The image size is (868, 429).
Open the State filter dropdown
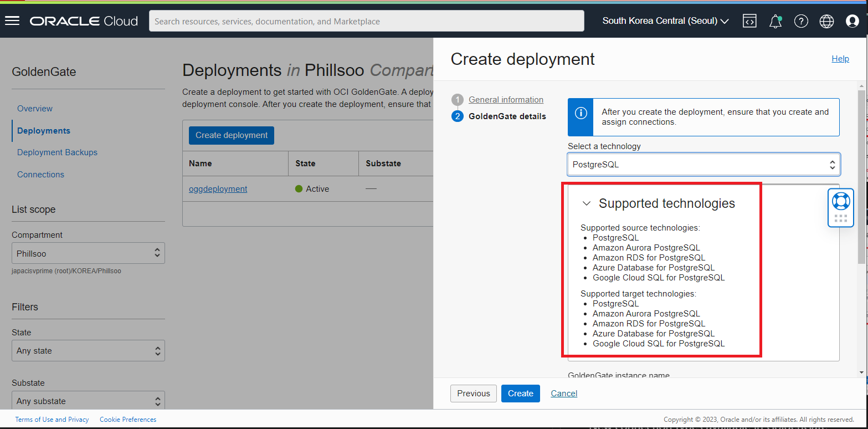pos(88,350)
